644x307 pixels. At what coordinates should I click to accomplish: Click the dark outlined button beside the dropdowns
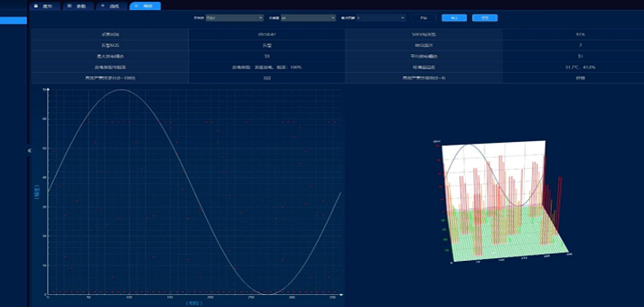(424, 18)
